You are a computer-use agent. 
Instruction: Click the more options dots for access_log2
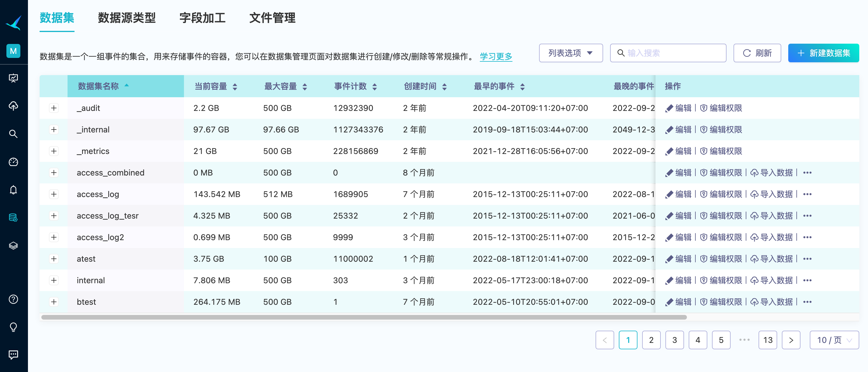click(807, 237)
